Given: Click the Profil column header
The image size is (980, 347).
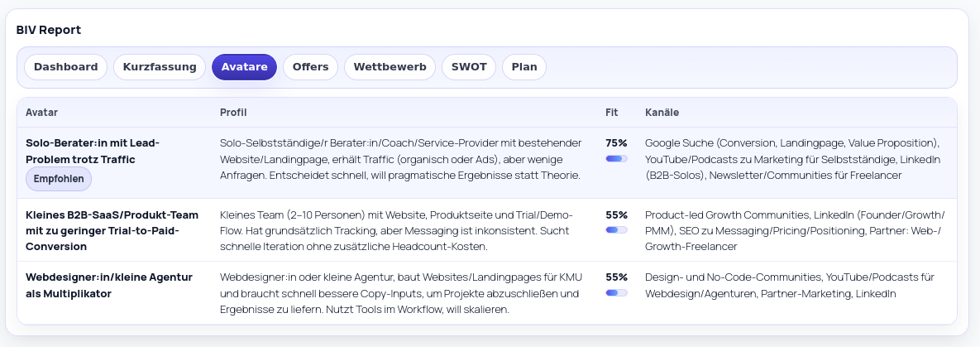Looking at the screenshot, I should (233, 112).
